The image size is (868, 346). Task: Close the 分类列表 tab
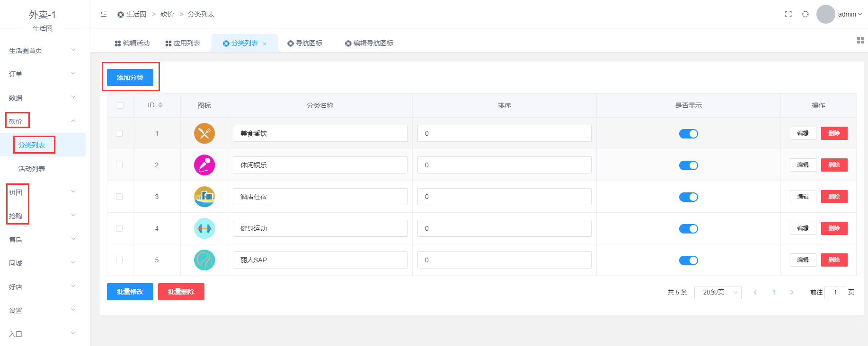(x=265, y=43)
